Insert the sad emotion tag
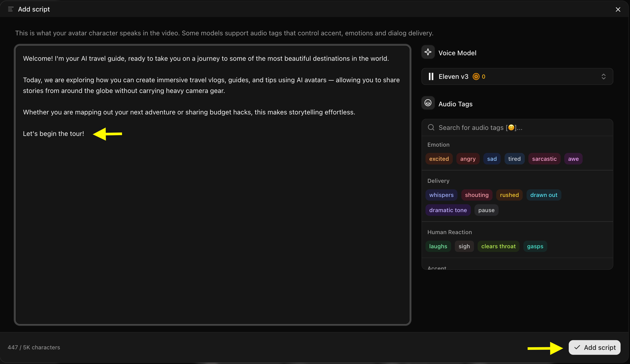Image resolution: width=630 pixels, height=364 pixels. (492, 159)
